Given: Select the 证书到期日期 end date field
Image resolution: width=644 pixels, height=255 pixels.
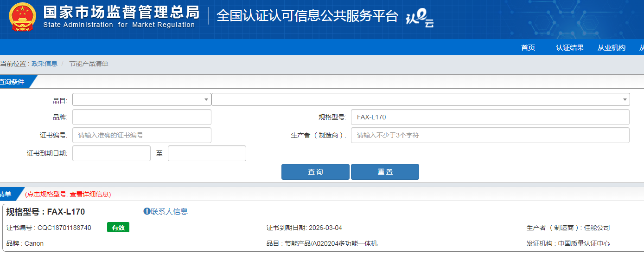Looking at the screenshot, I should [207, 153].
